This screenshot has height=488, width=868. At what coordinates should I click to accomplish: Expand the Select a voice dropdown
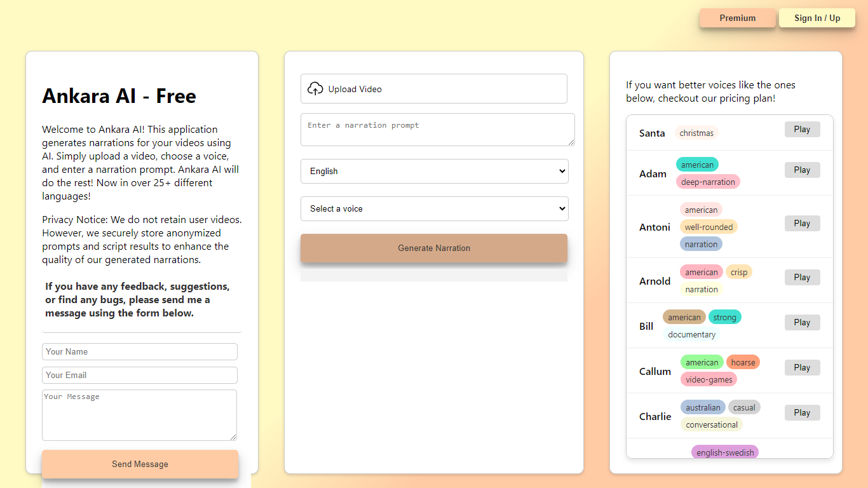tap(435, 208)
